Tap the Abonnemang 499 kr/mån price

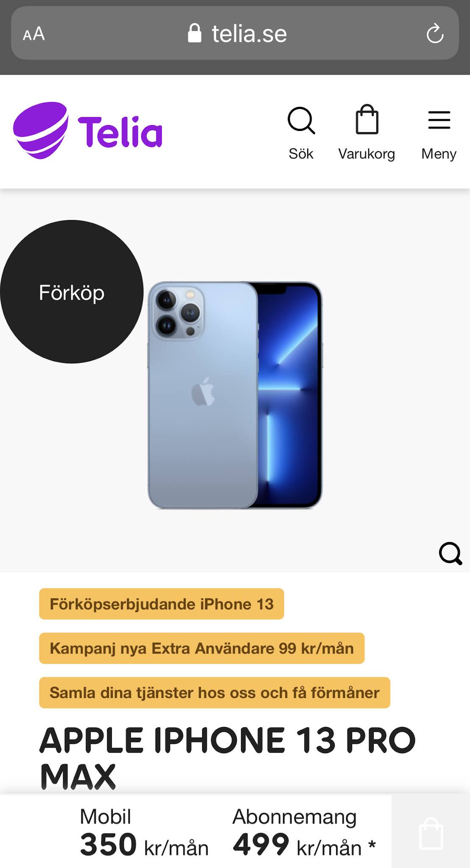304,832
